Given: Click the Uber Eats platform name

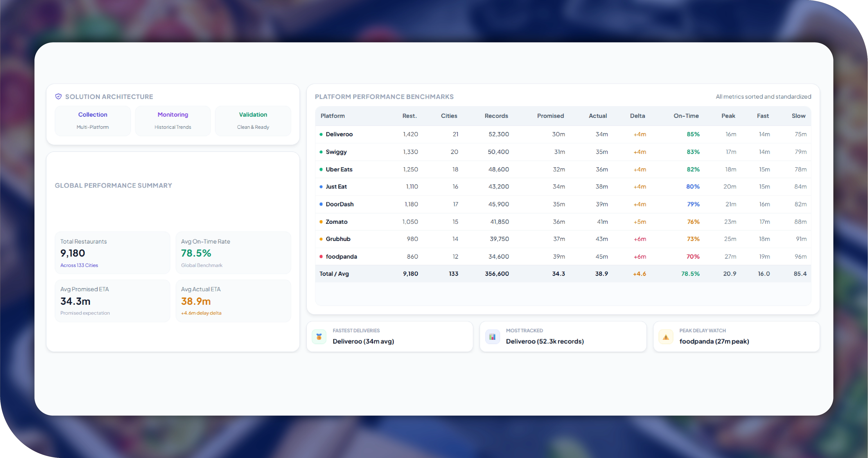Looking at the screenshot, I should [x=339, y=169].
